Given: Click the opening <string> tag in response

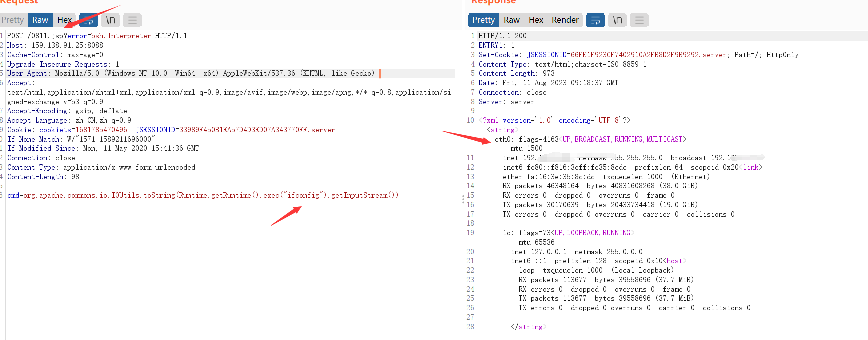Looking at the screenshot, I should [502, 130].
